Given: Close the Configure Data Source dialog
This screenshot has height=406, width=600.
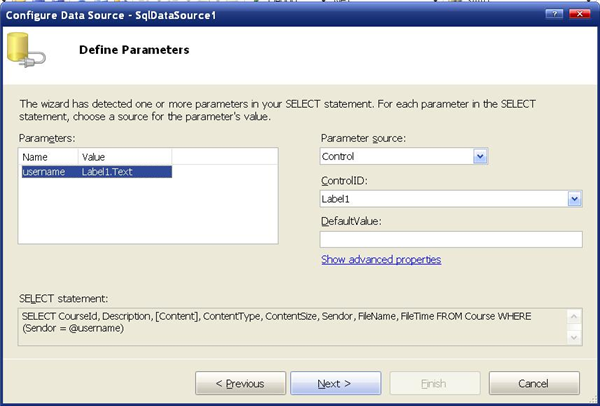Looking at the screenshot, I should tap(579, 14).
